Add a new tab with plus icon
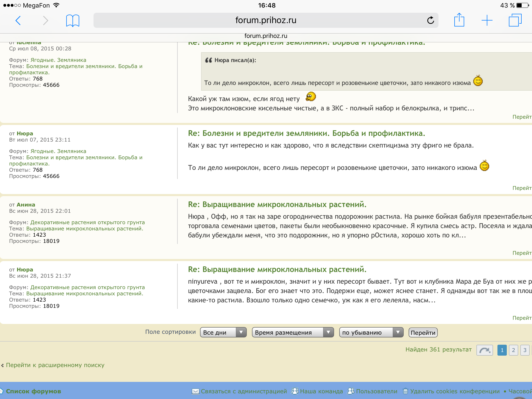Viewport: 532px width, 399px height. [487, 20]
